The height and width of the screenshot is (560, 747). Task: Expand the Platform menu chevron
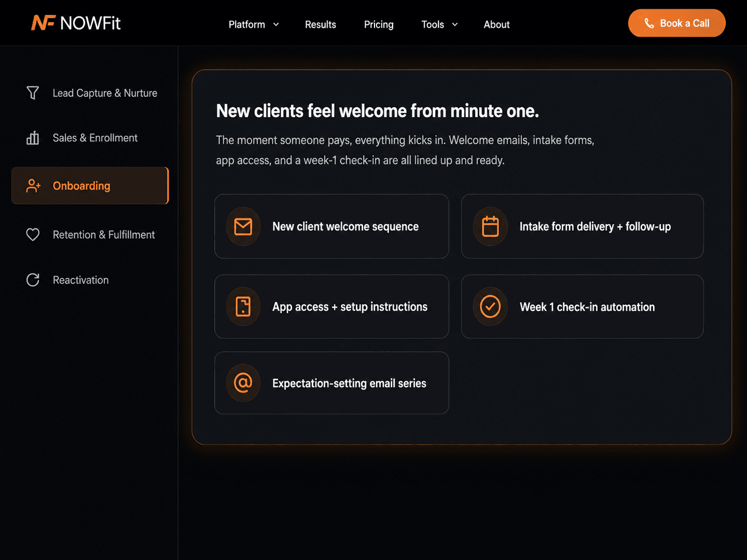click(276, 24)
